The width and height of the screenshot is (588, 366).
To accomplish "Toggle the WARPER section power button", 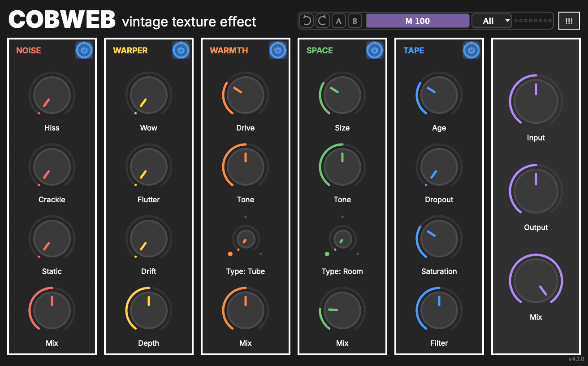I will tap(181, 51).
